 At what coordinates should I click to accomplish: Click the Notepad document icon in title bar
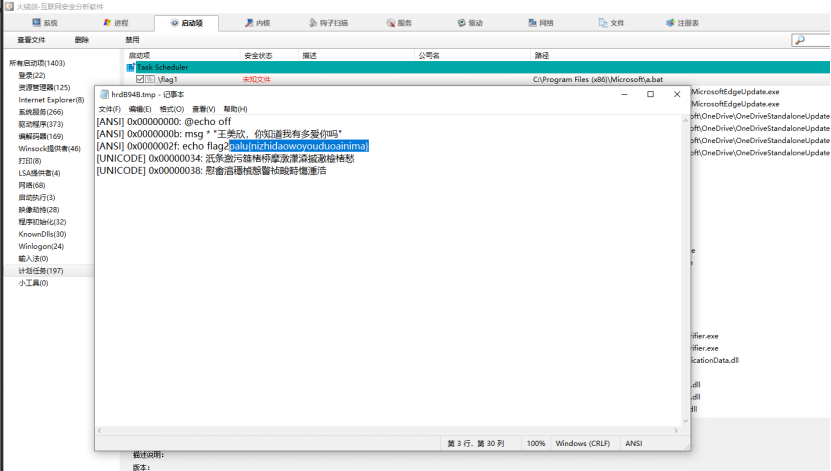click(104, 94)
